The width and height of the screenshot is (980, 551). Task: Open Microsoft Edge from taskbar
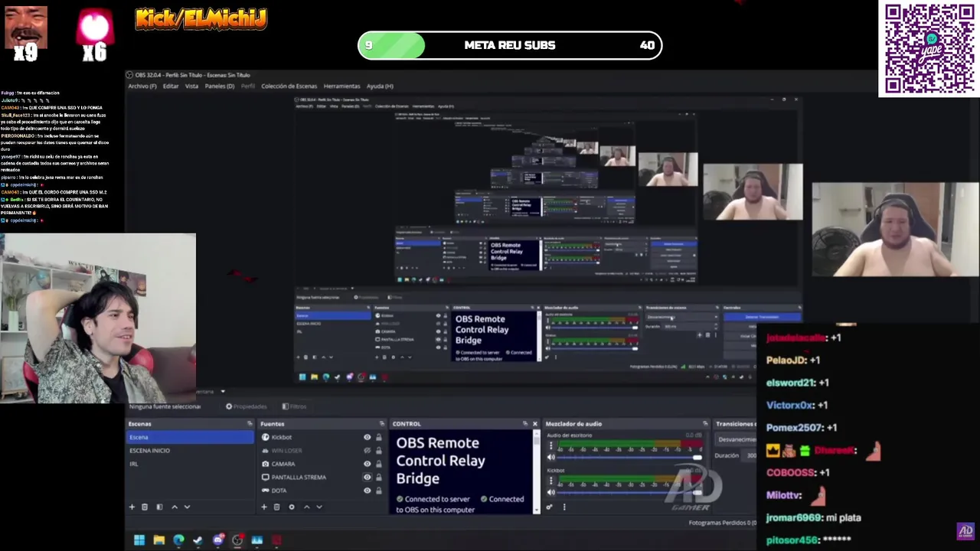click(178, 540)
